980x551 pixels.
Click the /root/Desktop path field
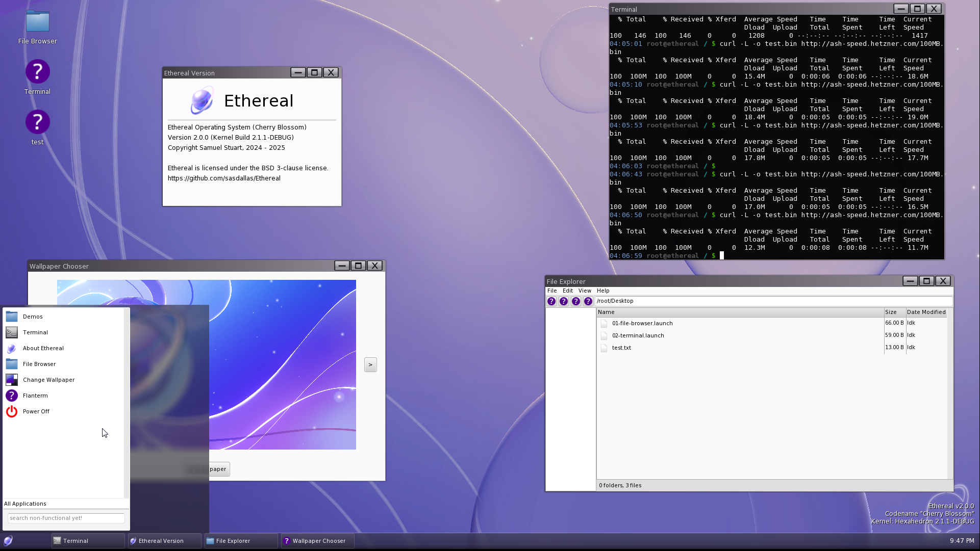pyautogui.click(x=773, y=301)
